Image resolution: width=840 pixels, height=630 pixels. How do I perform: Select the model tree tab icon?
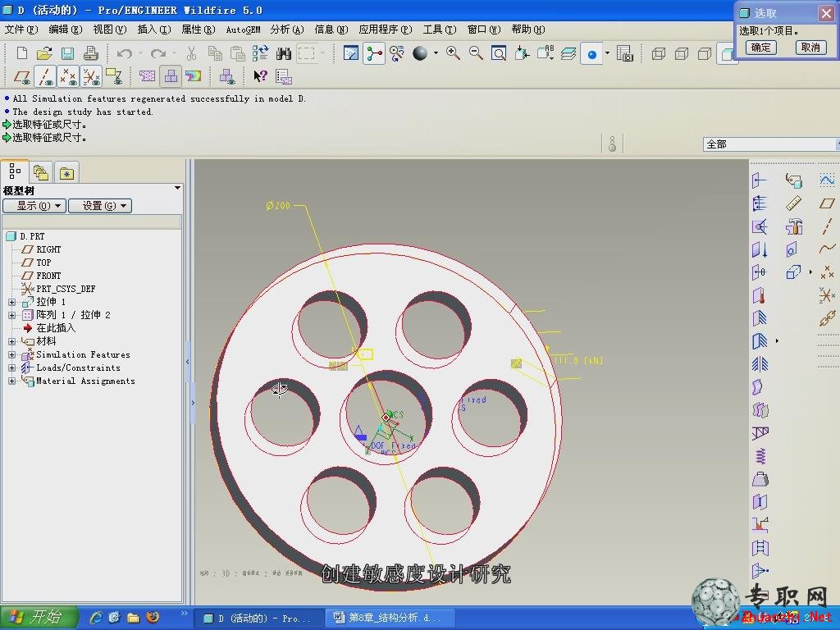tap(15, 172)
